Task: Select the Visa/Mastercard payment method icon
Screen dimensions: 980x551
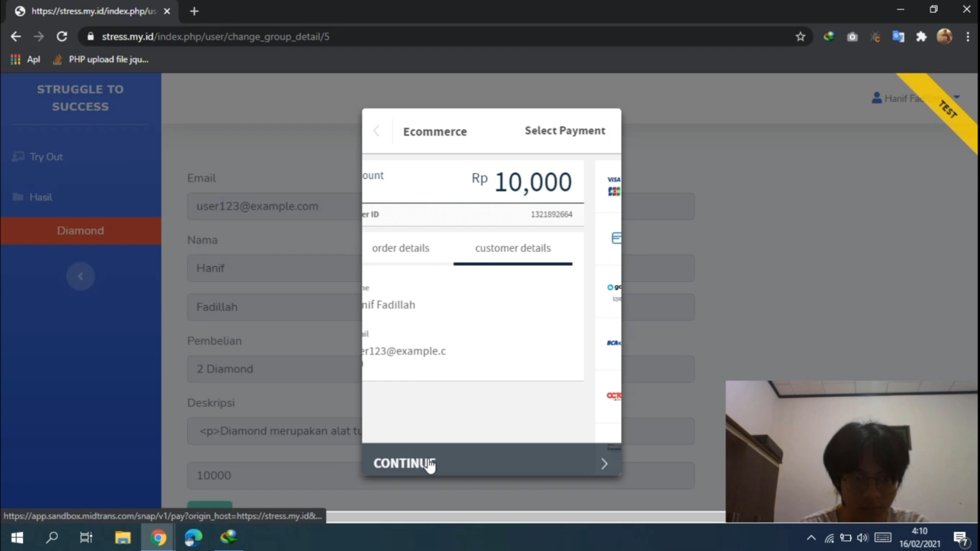Action: click(613, 185)
